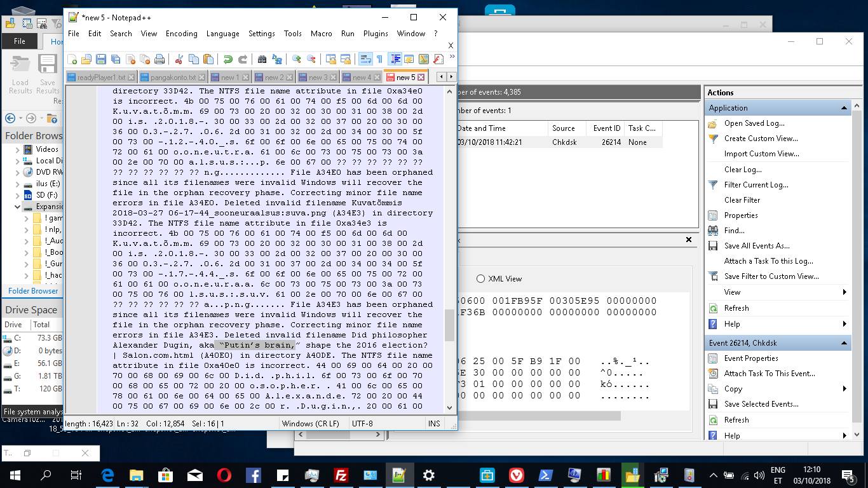868x488 pixels.
Task: Open the Facebook app from taskbar
Action: 254,475
